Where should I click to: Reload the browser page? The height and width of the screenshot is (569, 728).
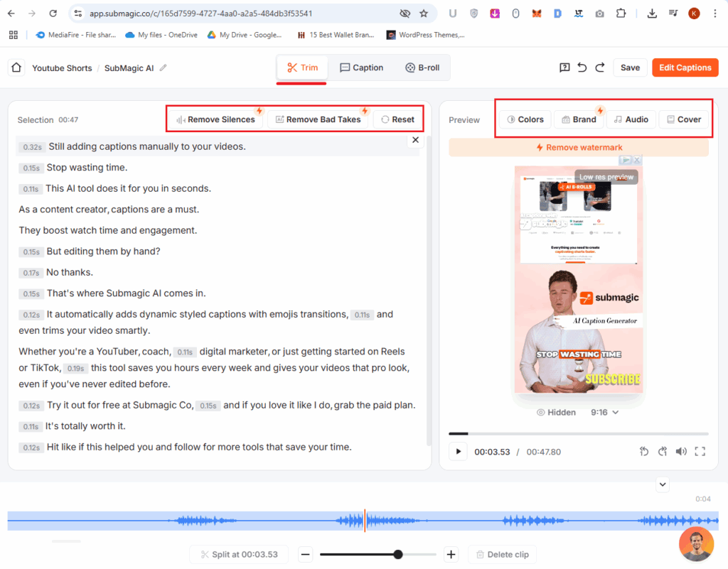click(x=53, y=13)
